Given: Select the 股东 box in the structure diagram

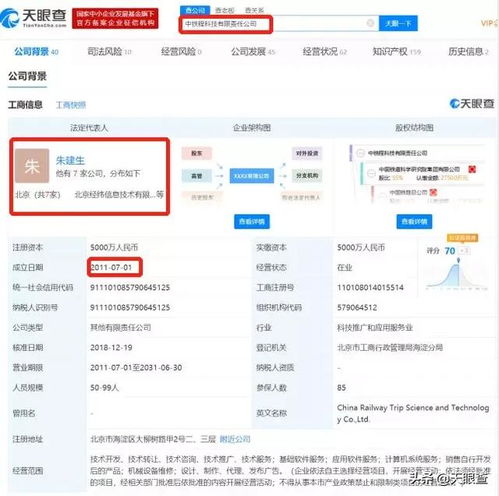Looking at the screenshot, I should click(196, 153).
